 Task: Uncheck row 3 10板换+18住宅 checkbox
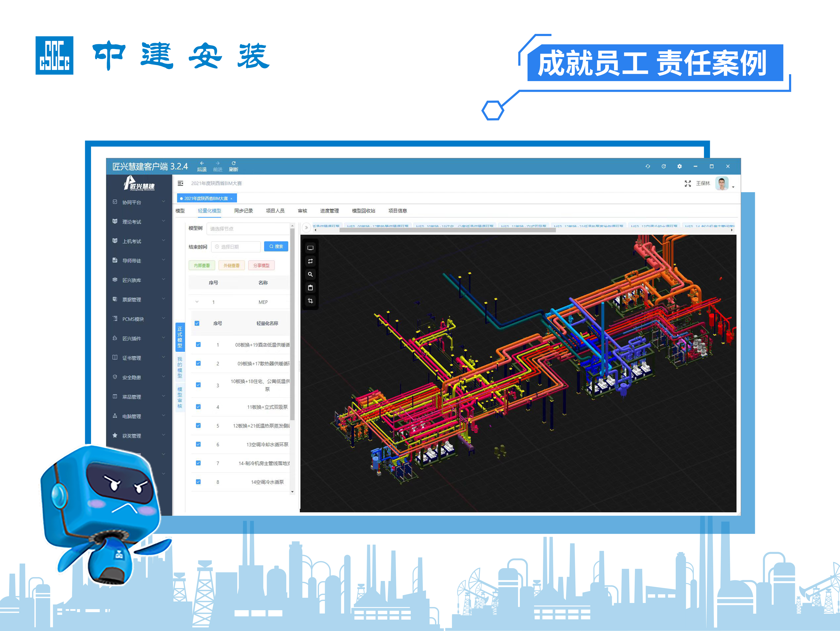click(198, 385)
